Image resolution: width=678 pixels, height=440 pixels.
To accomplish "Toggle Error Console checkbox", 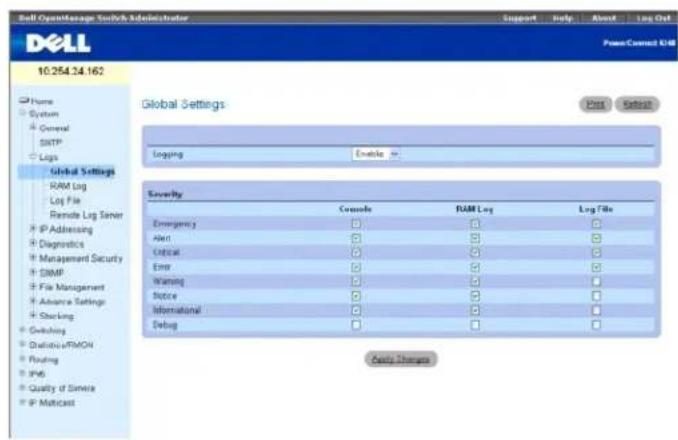I will point(356,267).
